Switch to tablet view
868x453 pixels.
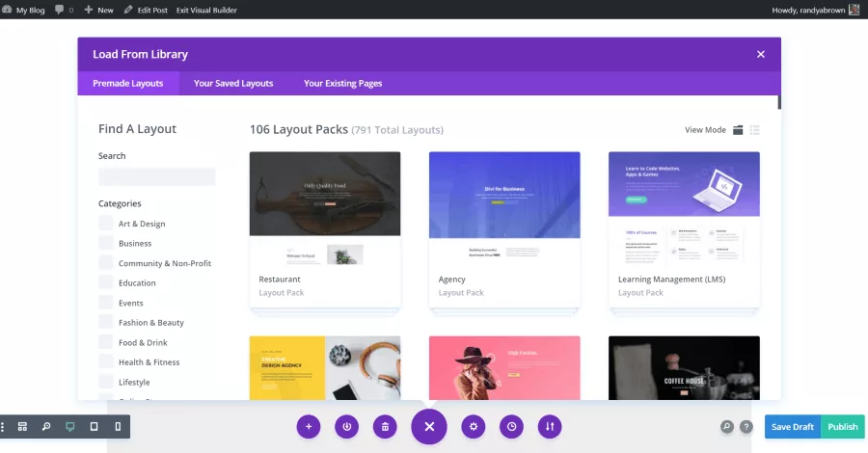95,426
